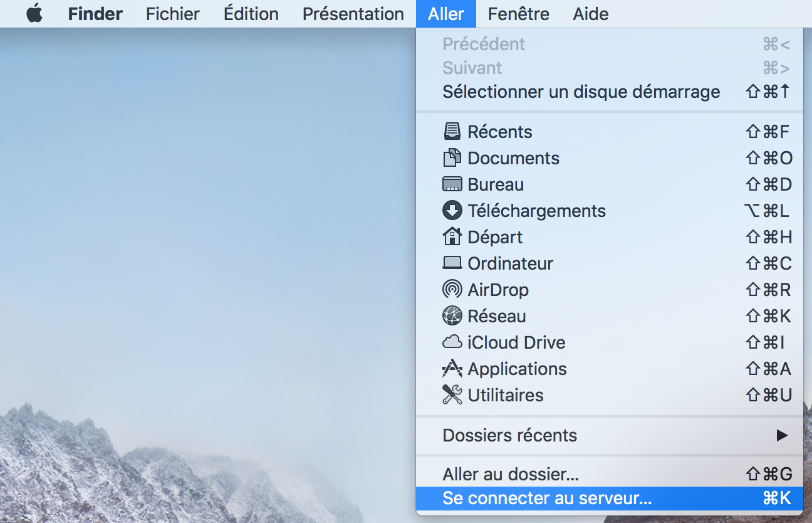Open the Apple menu
Viewport: 812px width, 523px height.
34,14
